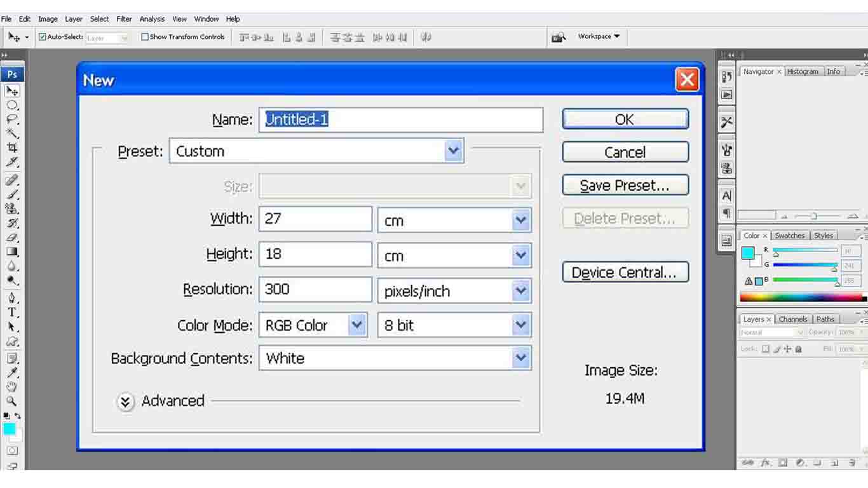The height and width of the screenshot is (488, 868).
Task: Select the Gradient tool
Action: 12,252
